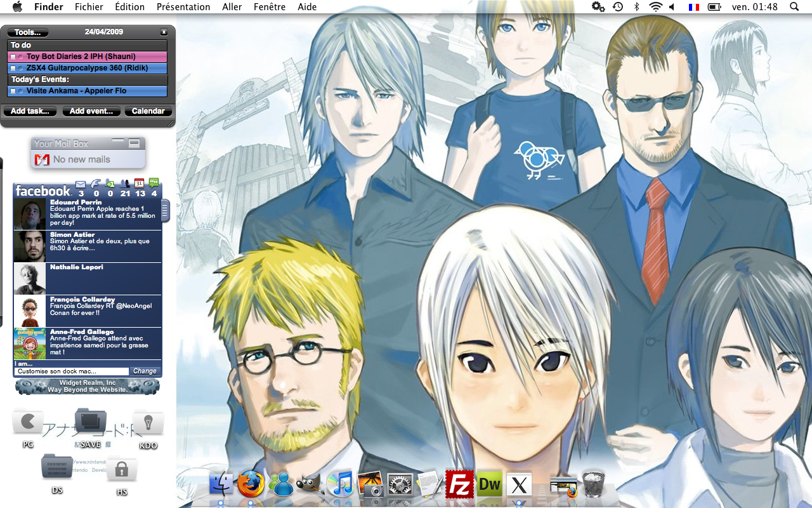
Task: Open the Time Machine menu bar icon
Action: pos(618,7)
